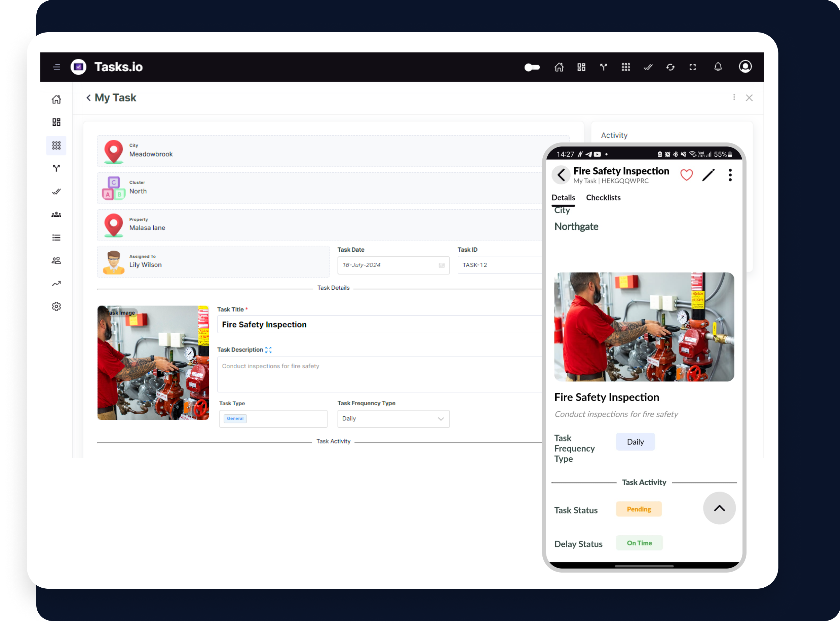The width and height of the screenshot is (840, 627).
Task: Click the refresh sync icon in navbar
Action: [x=670, y=67]
